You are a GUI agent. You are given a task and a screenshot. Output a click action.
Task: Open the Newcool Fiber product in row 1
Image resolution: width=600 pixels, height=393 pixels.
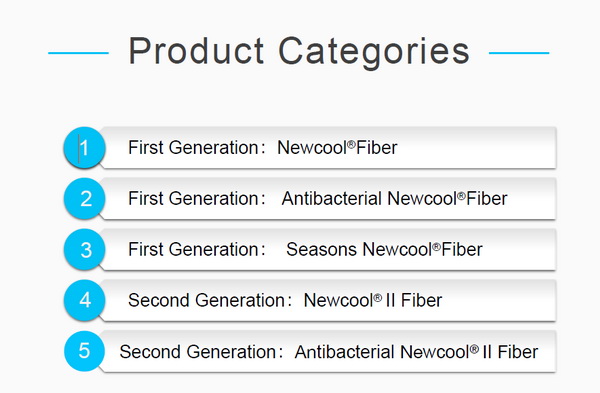(337, 148)
